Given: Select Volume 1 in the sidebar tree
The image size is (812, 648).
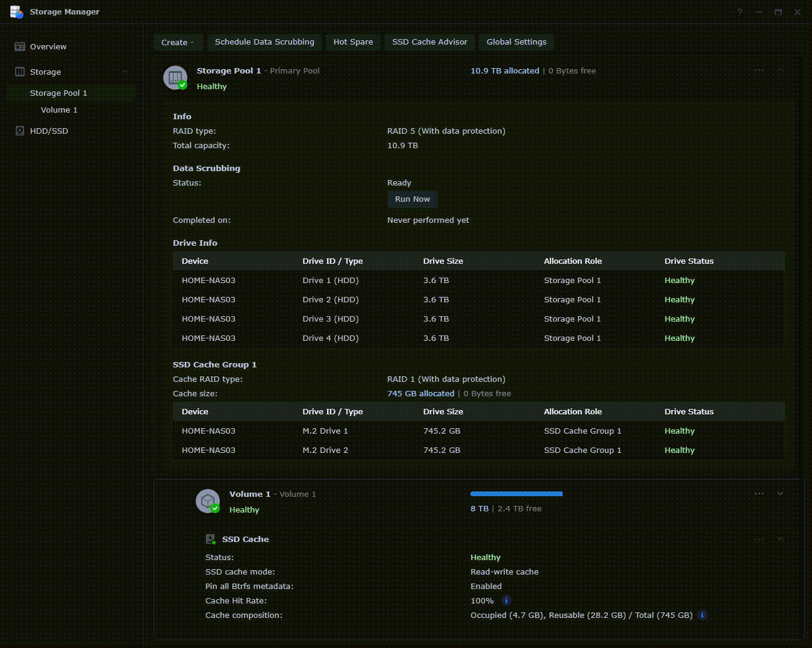Looking at the screenshot, I should click(59, 110).
